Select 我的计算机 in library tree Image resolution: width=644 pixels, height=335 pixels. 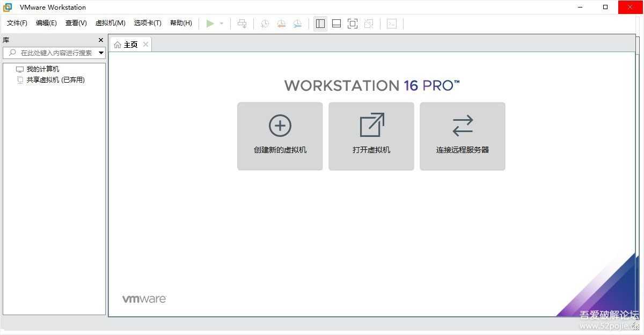(43, 69)
